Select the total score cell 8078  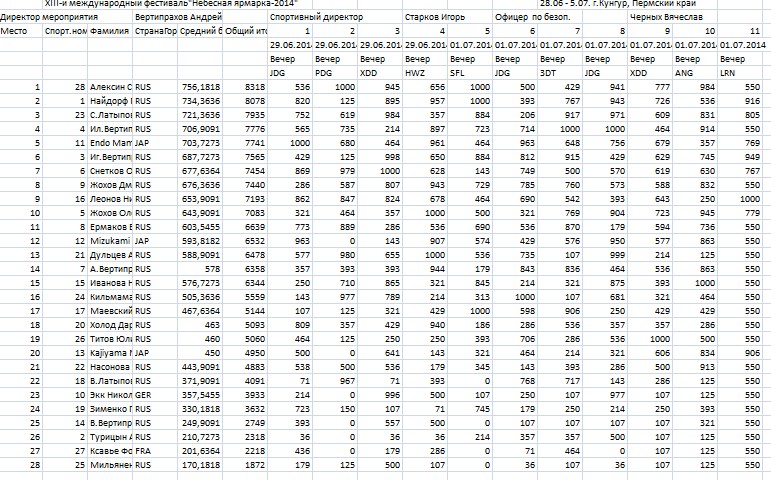[245, 101]
